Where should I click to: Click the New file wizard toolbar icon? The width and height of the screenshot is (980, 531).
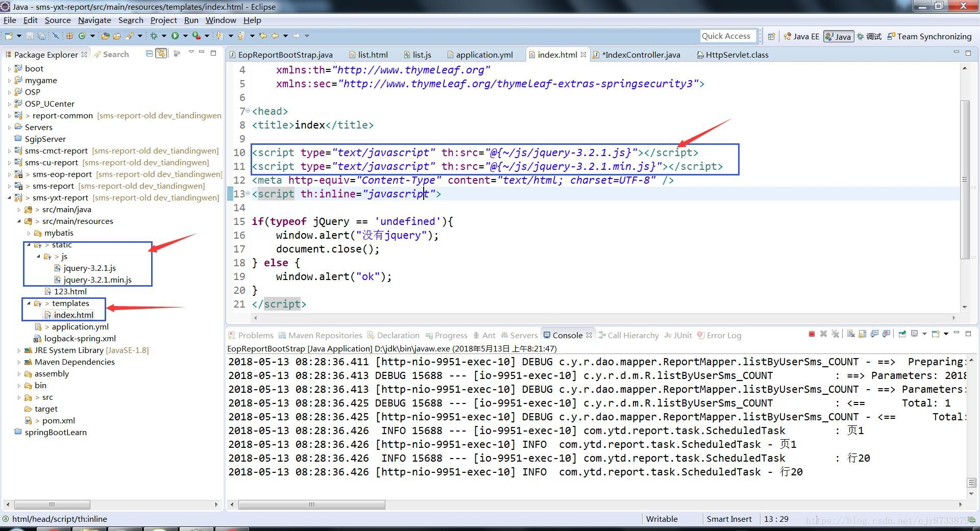[x=9, y=36]
